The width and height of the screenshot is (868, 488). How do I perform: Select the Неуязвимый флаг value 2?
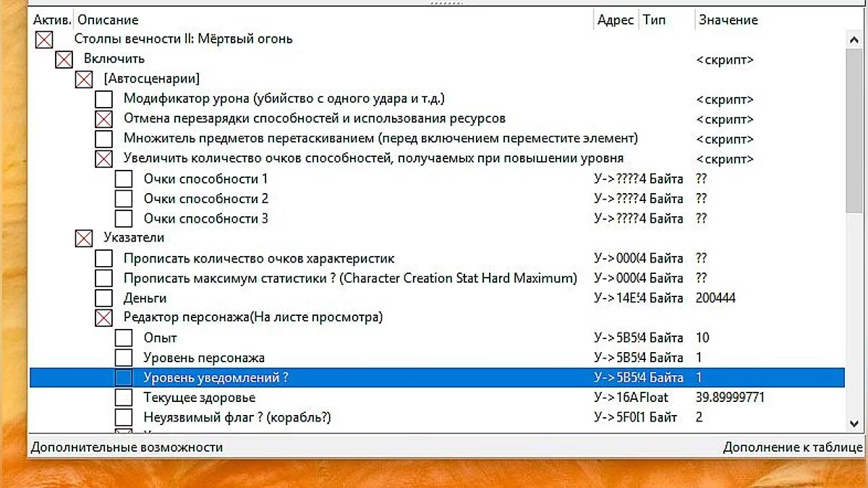[x=699, y=417]
